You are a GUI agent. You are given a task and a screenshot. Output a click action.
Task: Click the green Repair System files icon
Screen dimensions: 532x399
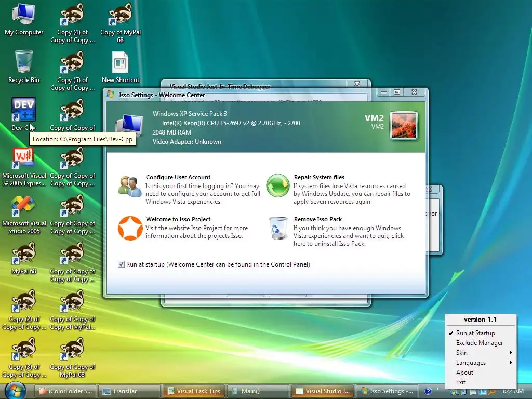(277, 185)
